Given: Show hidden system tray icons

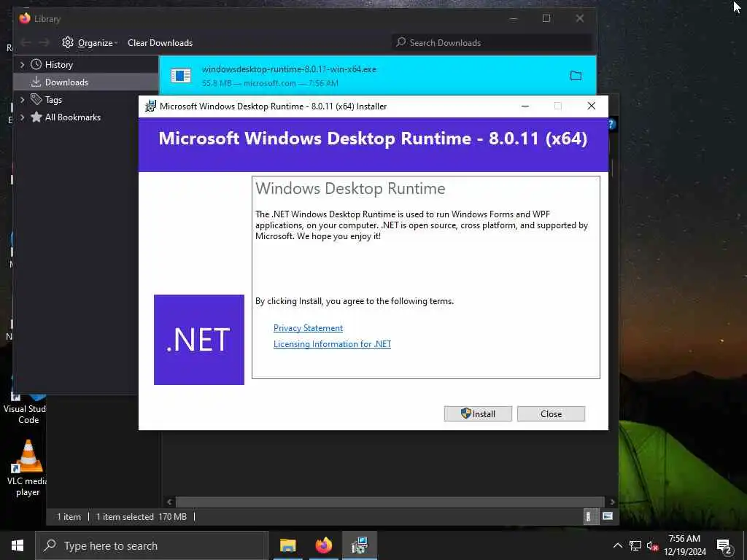Looking at the screenshot, I should point(617,545).
